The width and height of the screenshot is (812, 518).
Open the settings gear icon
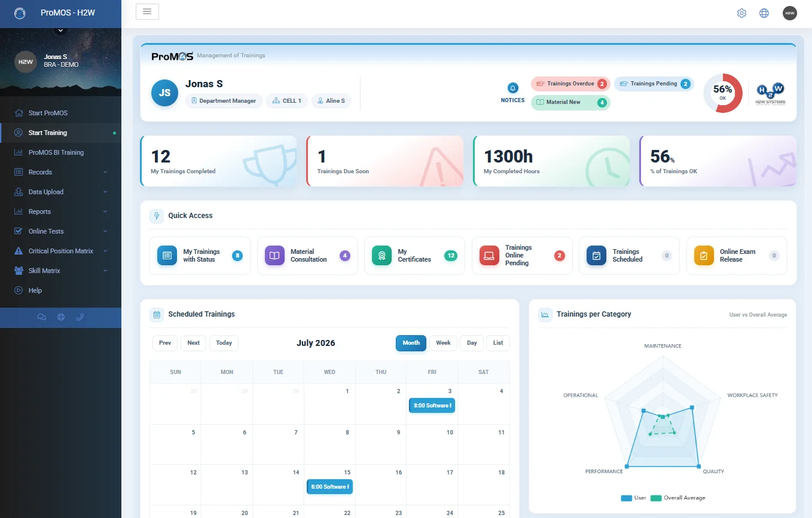coord(741,13)
